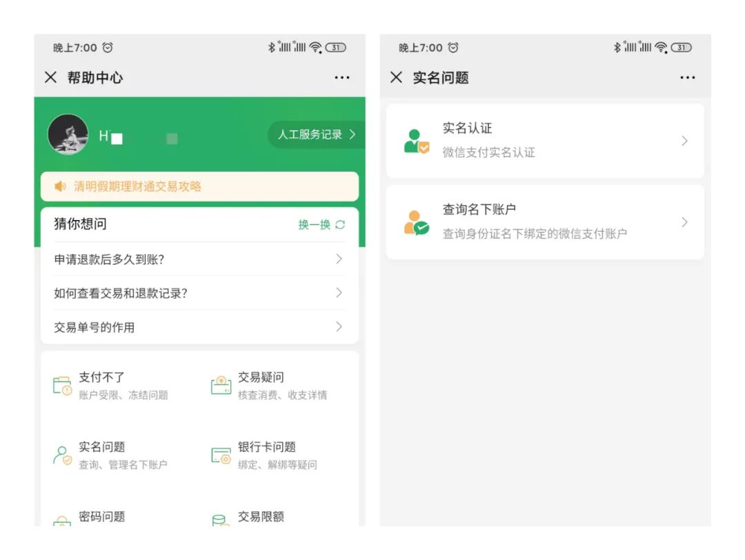Tap the 查询名下账户 person-check icon
745x560 pixels.
pyautogui.click(x=416, y=223)
